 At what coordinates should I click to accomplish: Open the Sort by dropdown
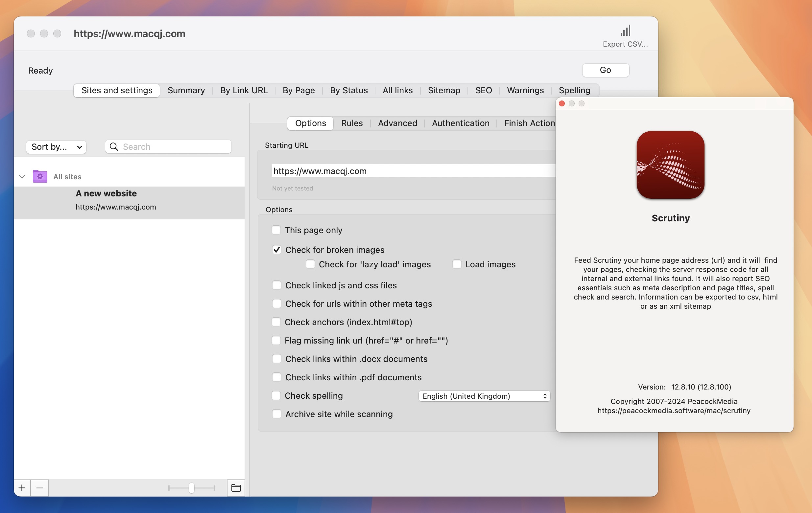click(x=56, y=147)
